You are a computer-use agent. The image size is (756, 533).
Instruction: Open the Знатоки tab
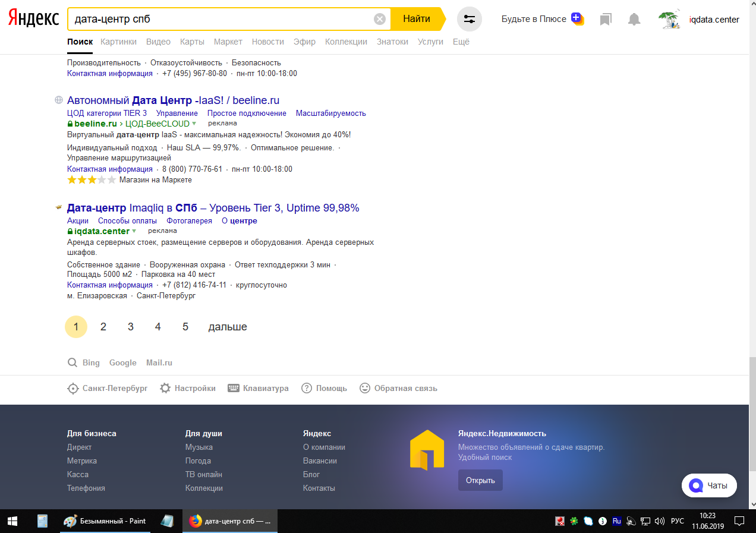coord(392,42)
